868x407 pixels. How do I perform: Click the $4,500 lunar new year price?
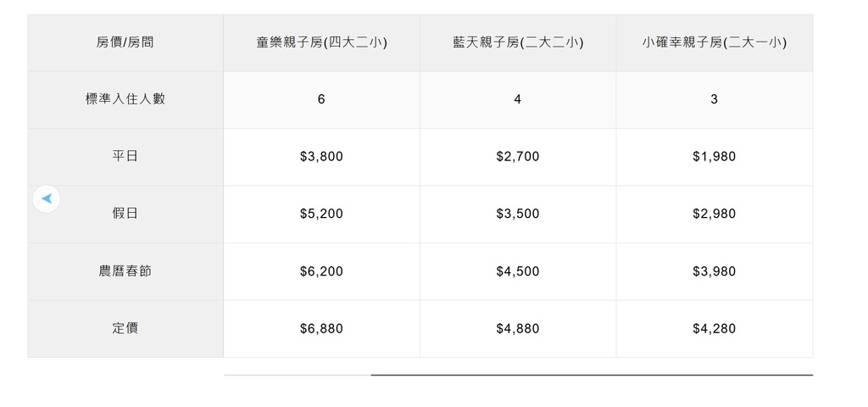coord(518,271)
